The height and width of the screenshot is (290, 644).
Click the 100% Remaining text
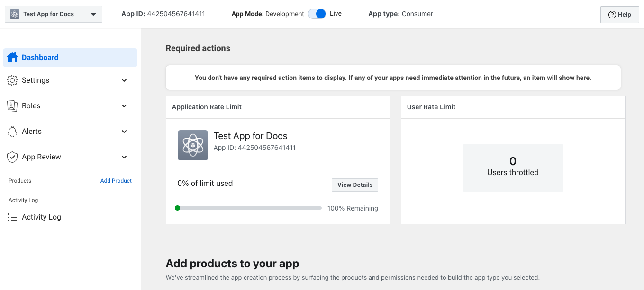(353, 208)
